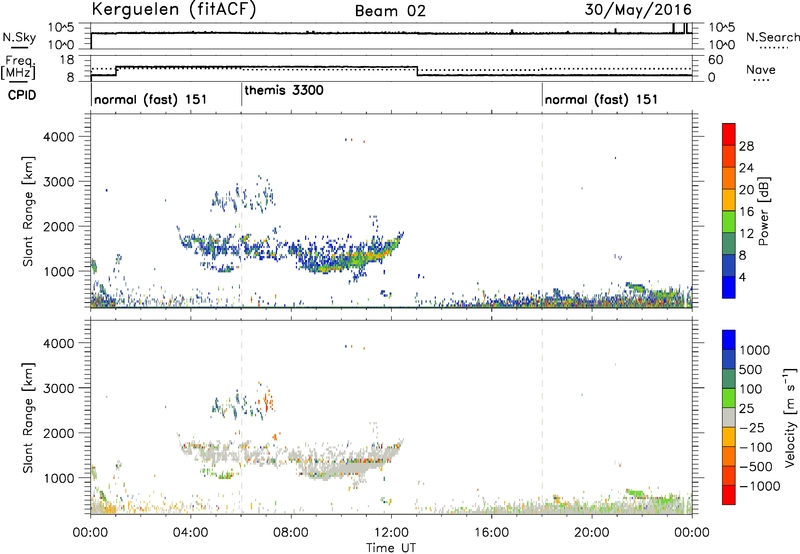
Task: Select the 18 tick on the frequency axis
Action: [x=67, y=60]
